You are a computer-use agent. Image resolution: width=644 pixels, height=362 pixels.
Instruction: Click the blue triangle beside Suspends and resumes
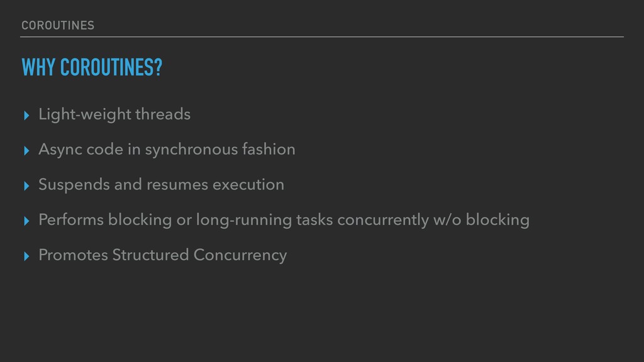click(x=26, y=186)
